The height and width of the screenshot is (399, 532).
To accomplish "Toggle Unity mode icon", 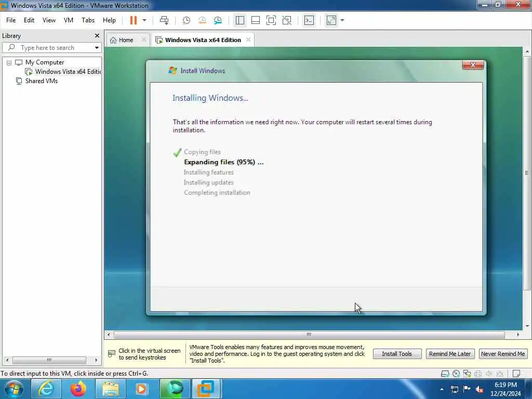I will coord(287,20).
